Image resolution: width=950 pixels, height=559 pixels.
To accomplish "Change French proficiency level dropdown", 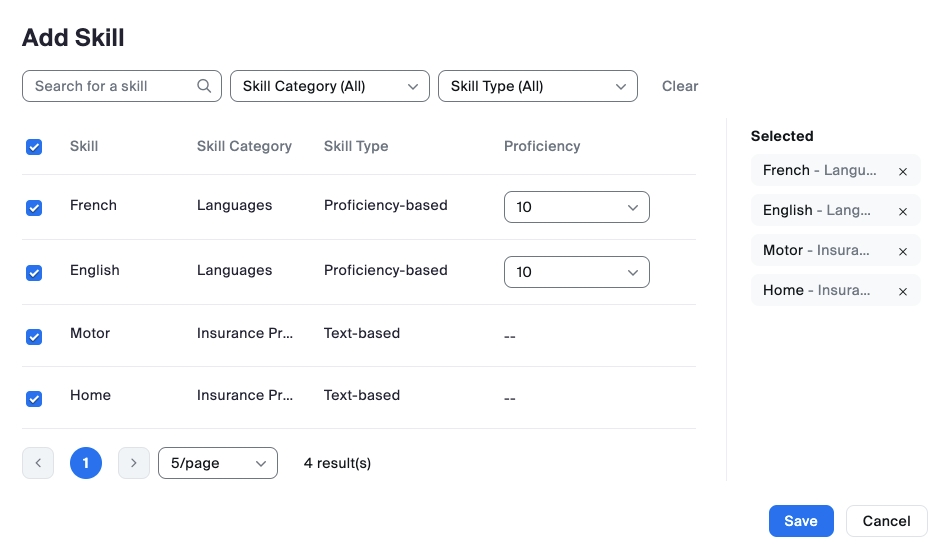I will 577,207.
